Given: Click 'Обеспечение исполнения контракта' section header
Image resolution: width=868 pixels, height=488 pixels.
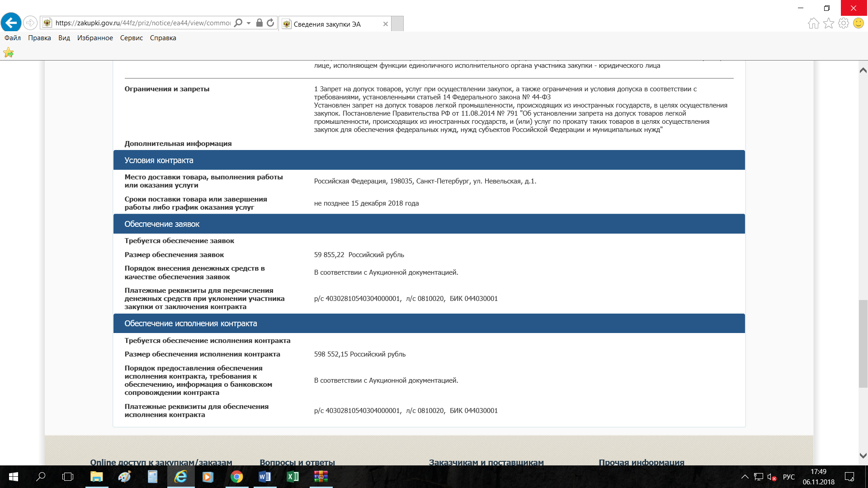Looking at the screenshot, I should [x=429, y=324].
